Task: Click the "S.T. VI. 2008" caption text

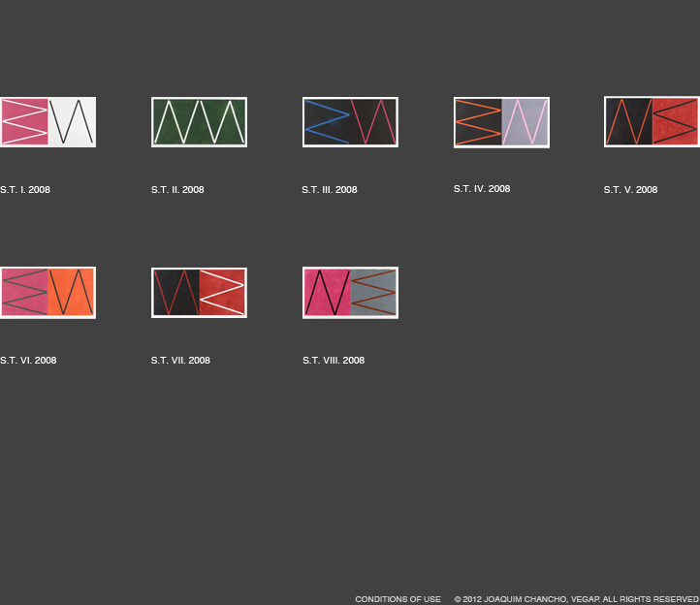Action: point(28,361)
